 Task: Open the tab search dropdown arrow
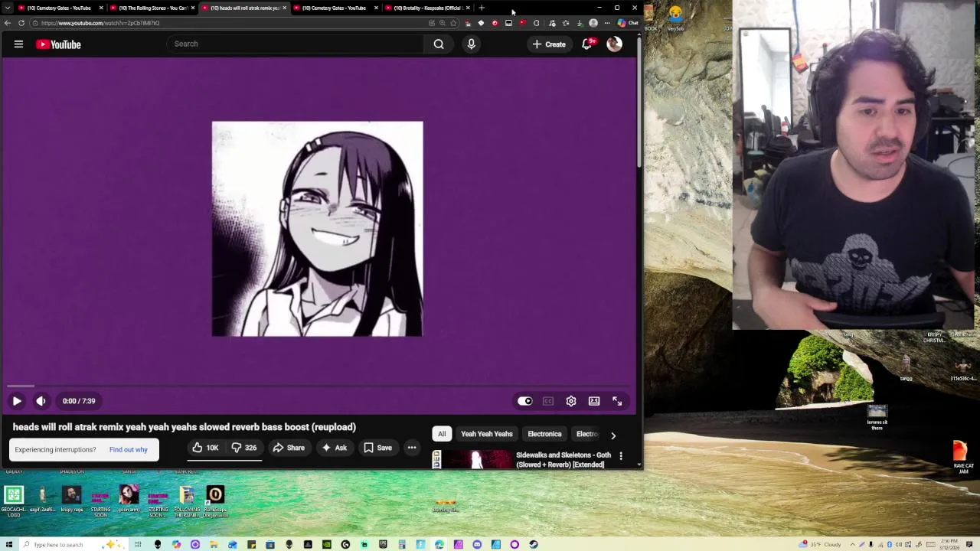pos(8,8)
